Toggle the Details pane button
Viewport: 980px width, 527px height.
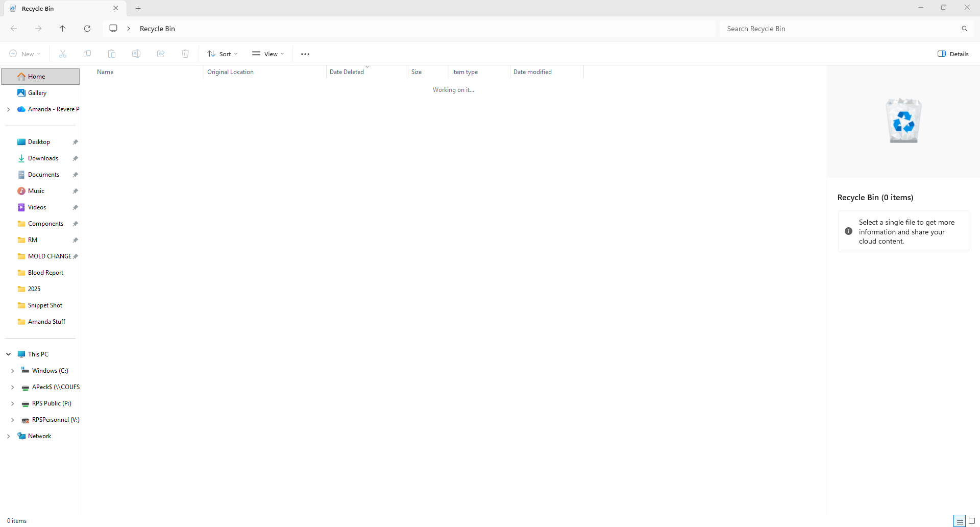953,54
